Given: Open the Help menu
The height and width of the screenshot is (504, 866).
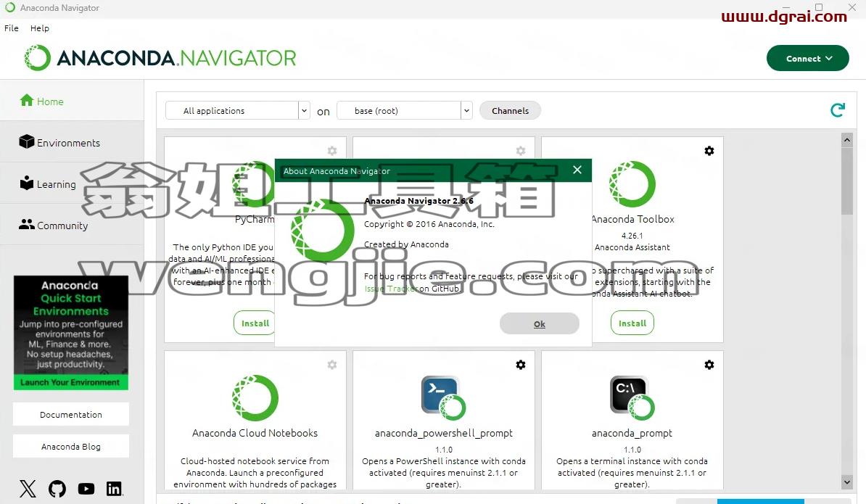Looking at the screenshot, I should 40,28.
